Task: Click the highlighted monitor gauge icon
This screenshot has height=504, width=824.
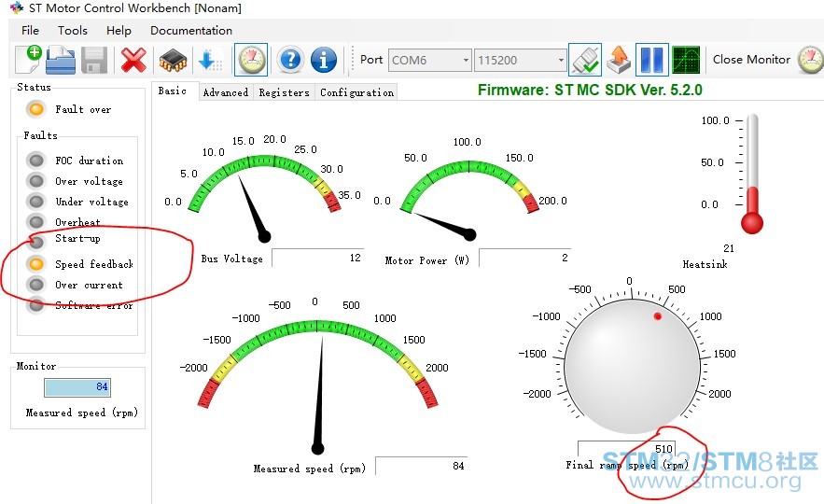Action: coord(251,60)
